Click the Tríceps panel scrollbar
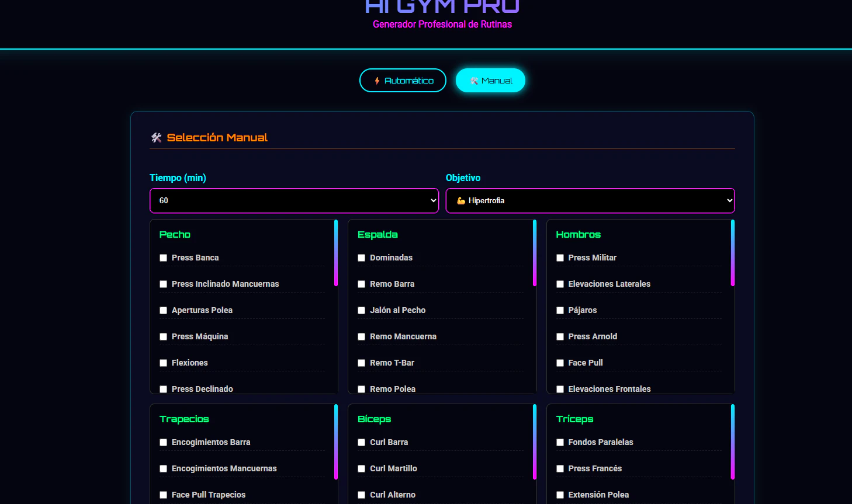852x504 pixels. [x=733, y=442]
